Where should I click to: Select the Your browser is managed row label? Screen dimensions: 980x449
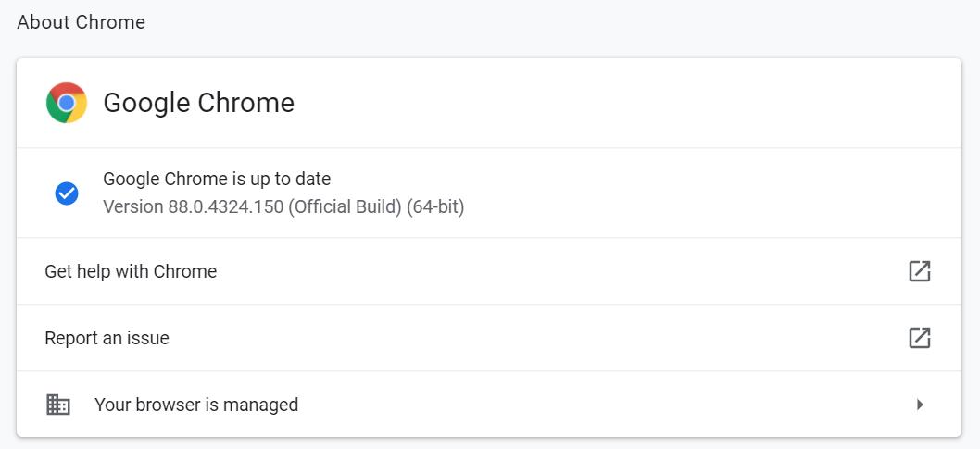[196, 405]
